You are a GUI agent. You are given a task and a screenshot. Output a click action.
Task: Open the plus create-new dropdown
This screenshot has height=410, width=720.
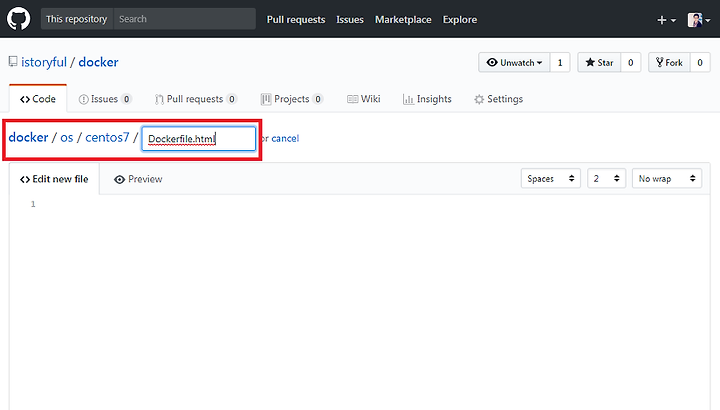click(666, 20)
